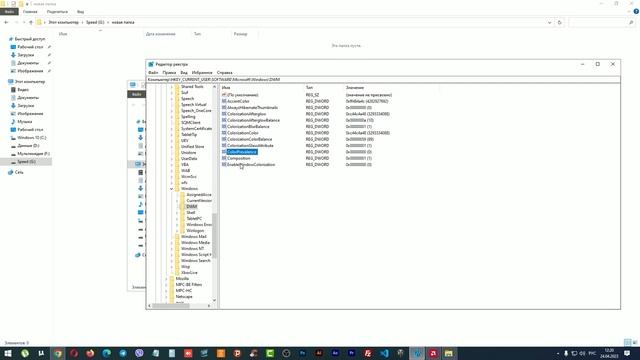Open the Explorer Главная ribbon tab
This screenshot has height=360, width=640.
pos(30,12)
